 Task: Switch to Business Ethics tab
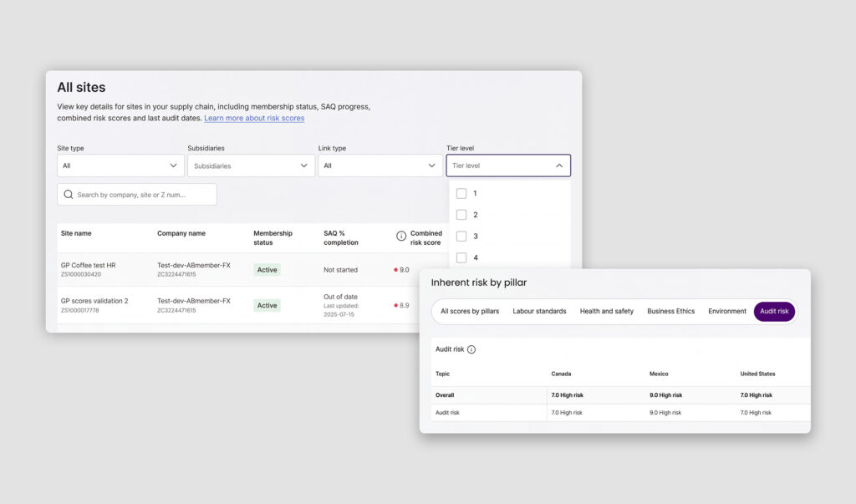coord(671,311)
